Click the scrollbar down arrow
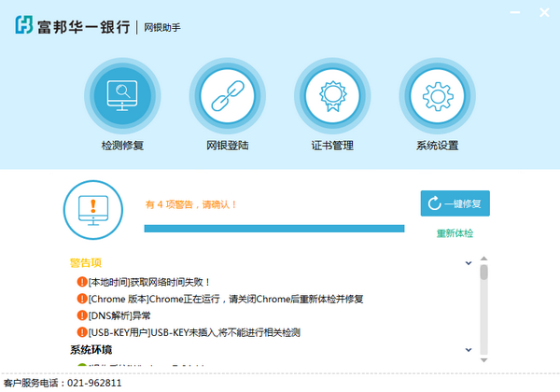The image size is (560, 392). pos(483,360)
